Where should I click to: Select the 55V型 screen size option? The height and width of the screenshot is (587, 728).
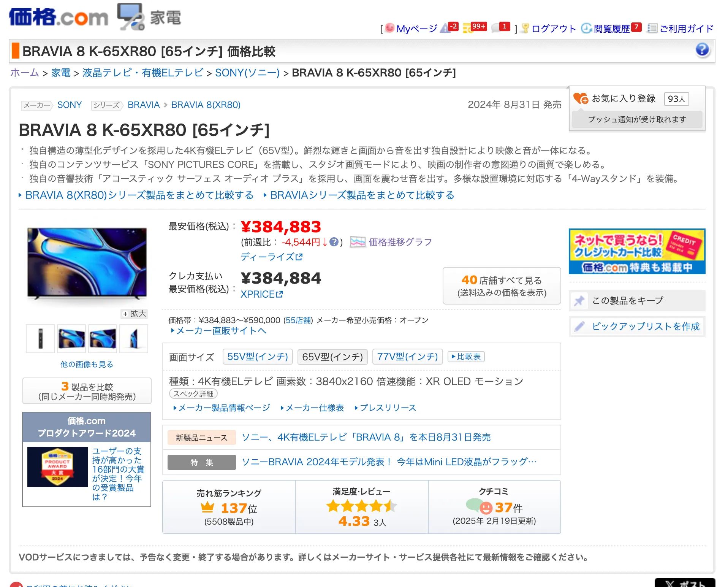click(257, 357)
